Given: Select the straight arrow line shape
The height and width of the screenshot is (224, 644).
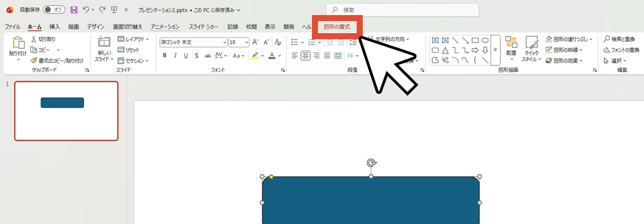Looking at the screenshot, I should pyautogui.click(x=465, y=40).
